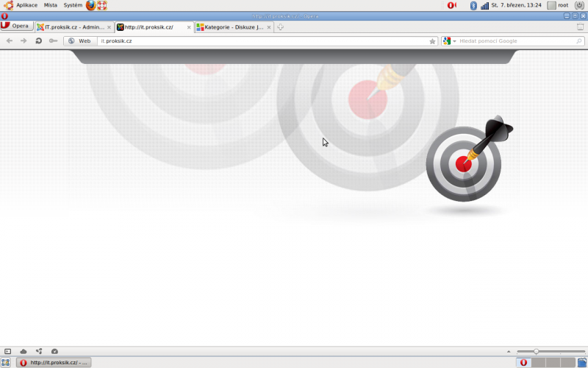588x368 pixels.
Task: Open the Aplikace menu
Action: tap(21, 5)
